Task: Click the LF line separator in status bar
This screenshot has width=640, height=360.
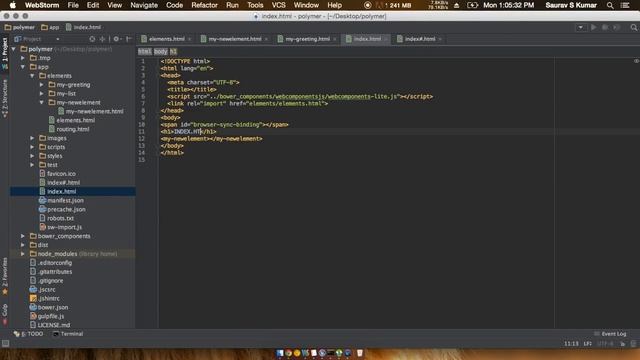Action: (588, 344)
